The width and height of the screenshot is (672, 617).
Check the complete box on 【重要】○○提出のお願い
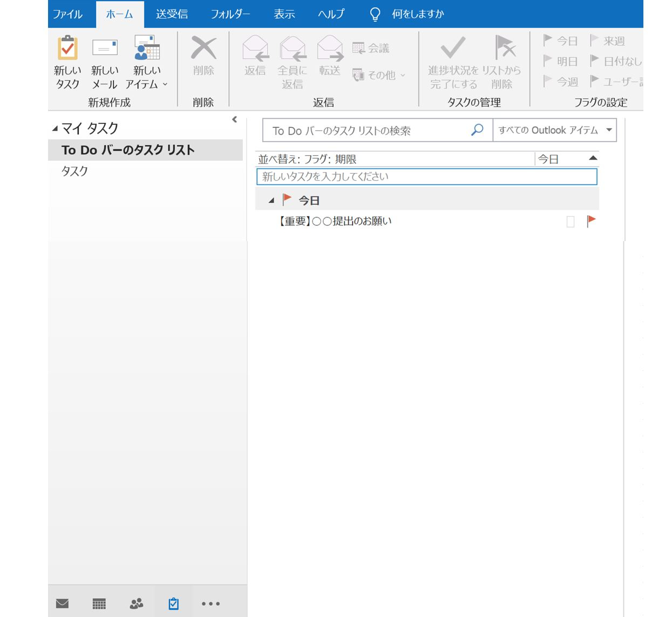point(571,221)
